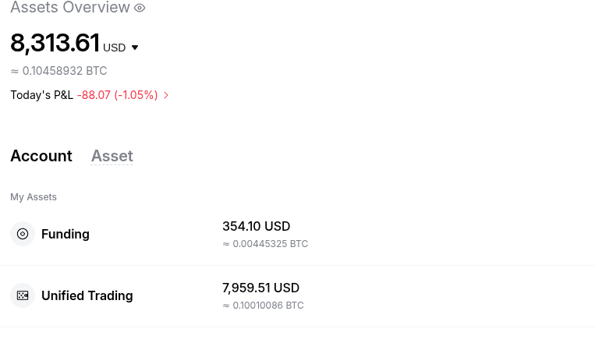595x364 pixels.
Task: Click the Funding account circular icon
Action: [x=23, y=234]
